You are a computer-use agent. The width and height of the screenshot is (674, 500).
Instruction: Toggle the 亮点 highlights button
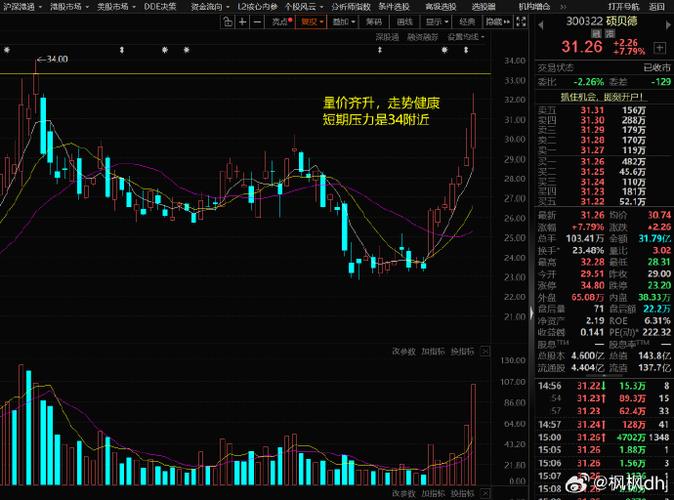tap(282, 21)
